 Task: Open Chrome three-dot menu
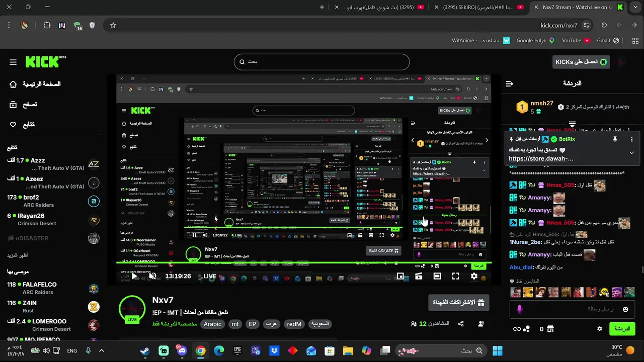click(x=9, y=25)
